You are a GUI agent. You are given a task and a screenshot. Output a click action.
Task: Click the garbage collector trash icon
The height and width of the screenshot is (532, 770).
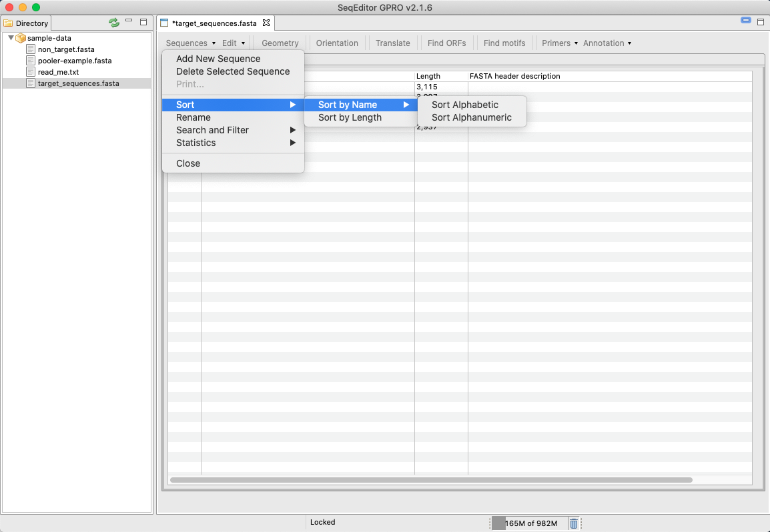(574, 523)
